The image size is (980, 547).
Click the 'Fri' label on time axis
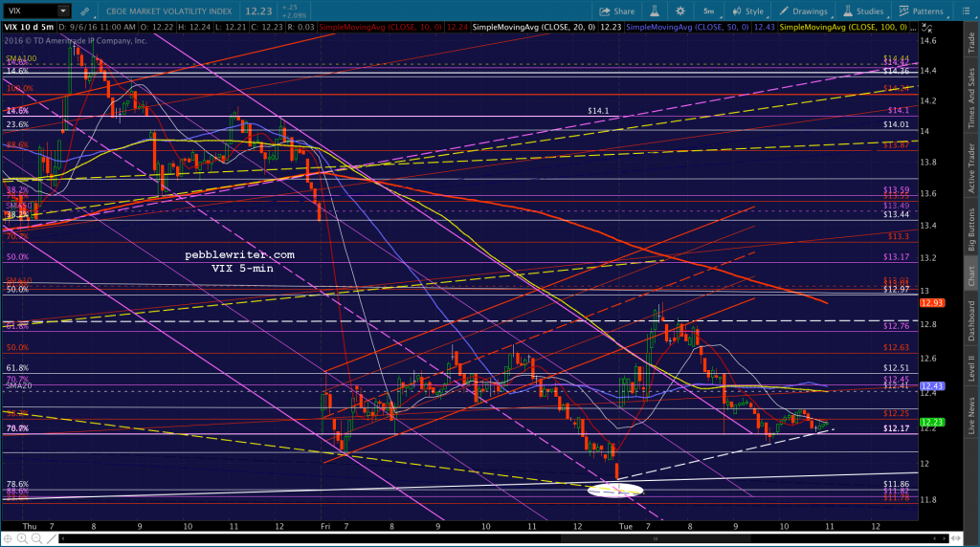pos(325,526)
